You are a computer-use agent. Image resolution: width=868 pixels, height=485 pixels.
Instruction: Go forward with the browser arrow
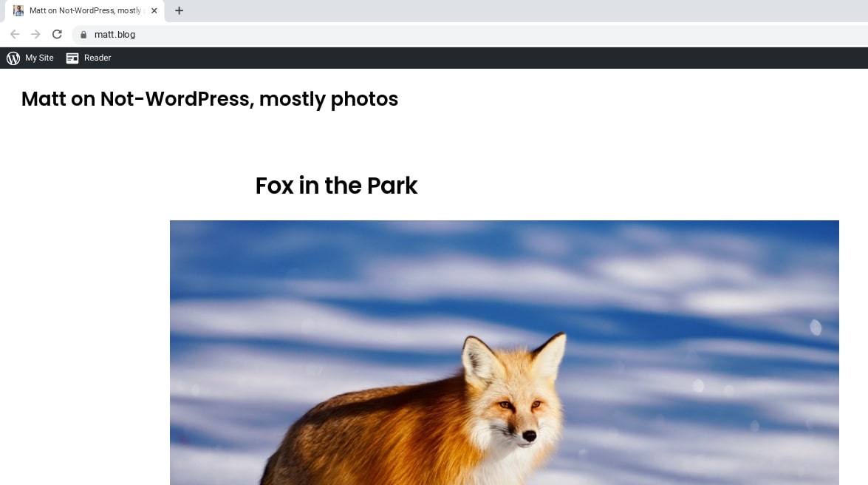coord(35,34)
